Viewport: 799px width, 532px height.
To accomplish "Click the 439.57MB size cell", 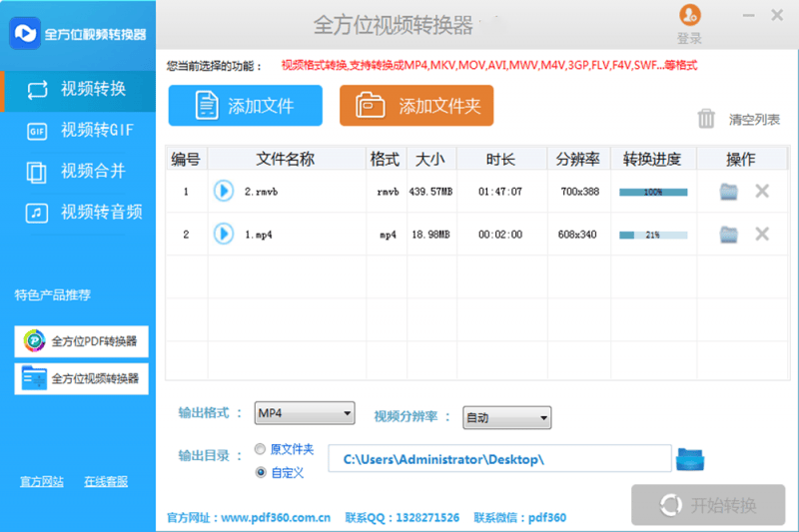I will pyautogui.click(x=430, y=192).
